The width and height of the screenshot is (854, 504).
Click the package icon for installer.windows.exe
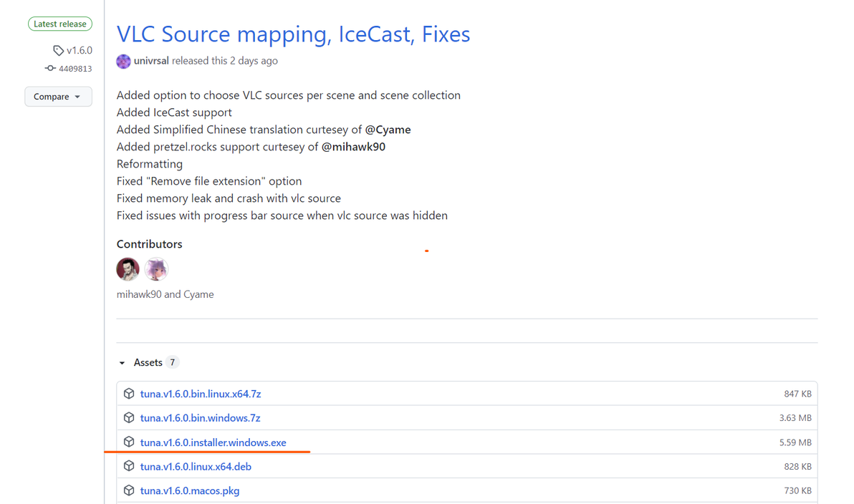[x=129, y=442]
